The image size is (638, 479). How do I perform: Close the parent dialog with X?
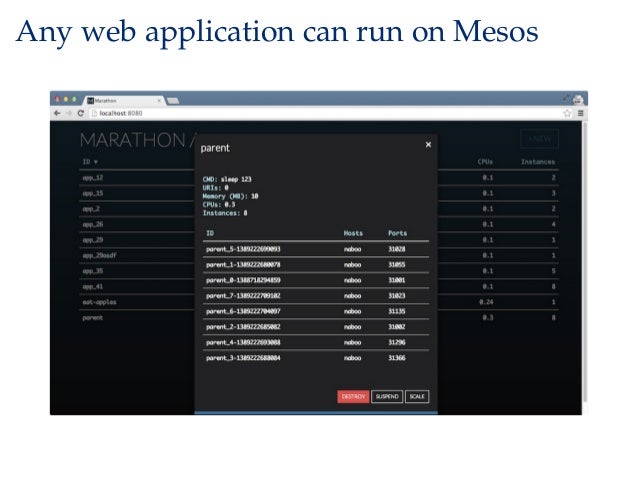(x=428, y=144)
